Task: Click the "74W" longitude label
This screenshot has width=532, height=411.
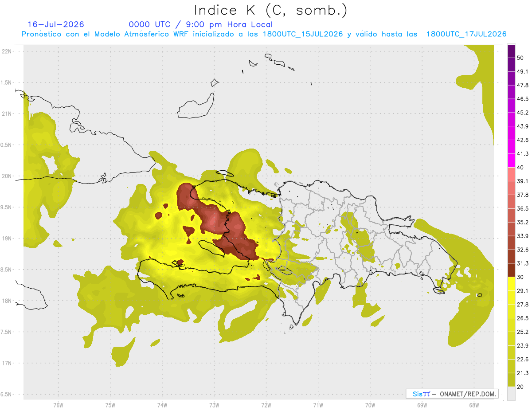Action: tap(162, 405)
